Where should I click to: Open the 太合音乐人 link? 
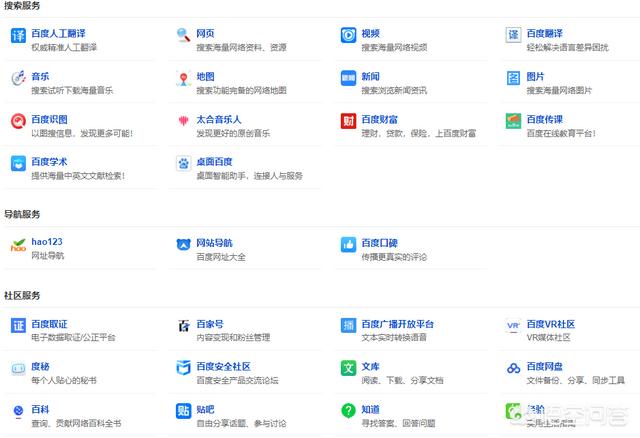(x=219, y=119)
